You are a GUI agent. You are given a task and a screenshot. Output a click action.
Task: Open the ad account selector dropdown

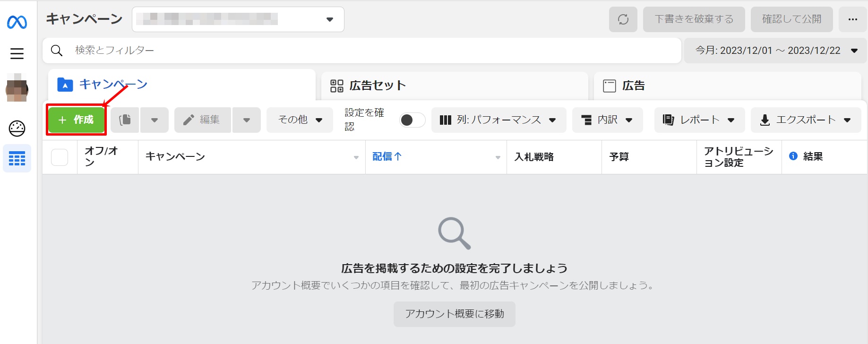pyautogui.click(x=238, y=19)
